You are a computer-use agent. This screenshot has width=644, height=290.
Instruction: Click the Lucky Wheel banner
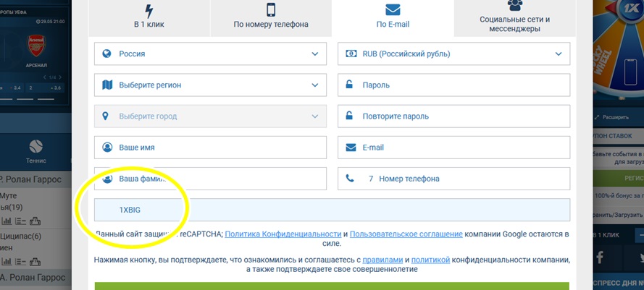[618, 50]
